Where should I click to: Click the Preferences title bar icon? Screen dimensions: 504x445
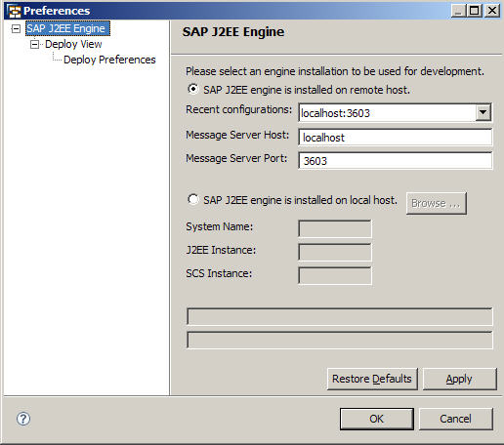[14, 11]
